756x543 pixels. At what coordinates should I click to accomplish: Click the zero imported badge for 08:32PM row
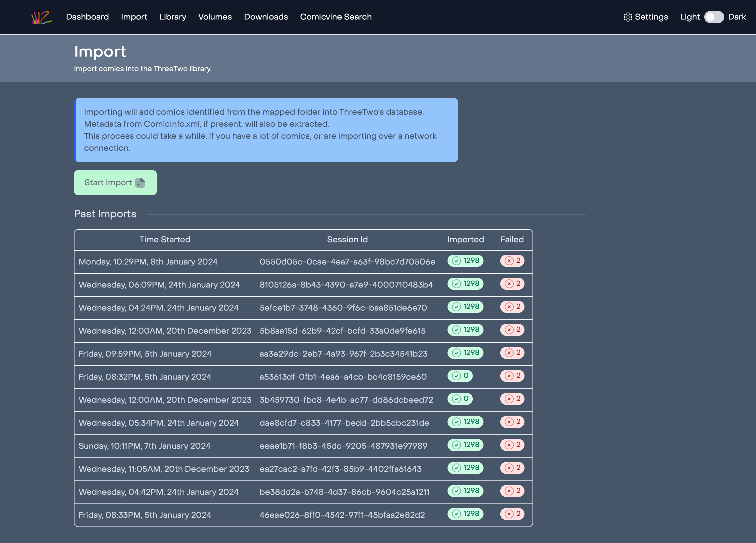pyautogui.click(x=460, y=376)
